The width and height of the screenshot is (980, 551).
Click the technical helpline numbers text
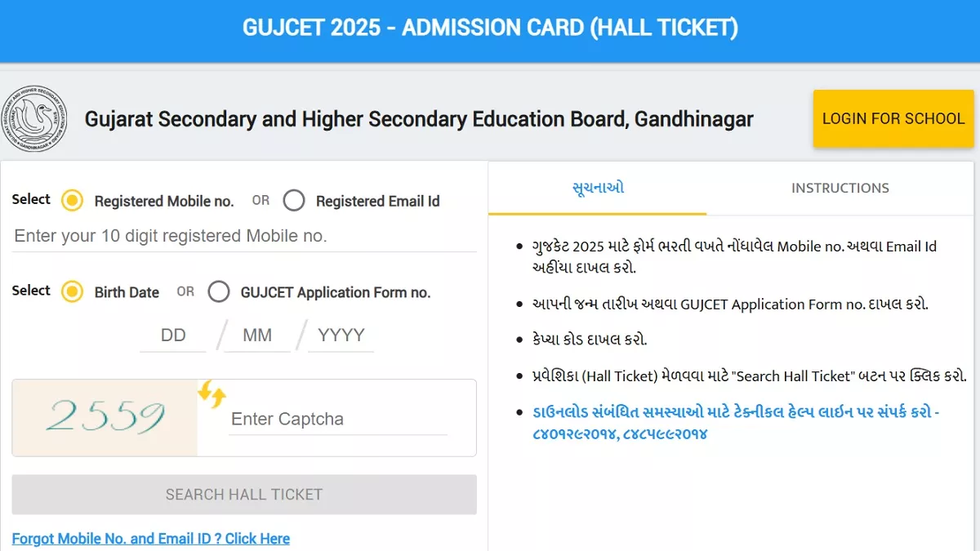click(620, 433)
